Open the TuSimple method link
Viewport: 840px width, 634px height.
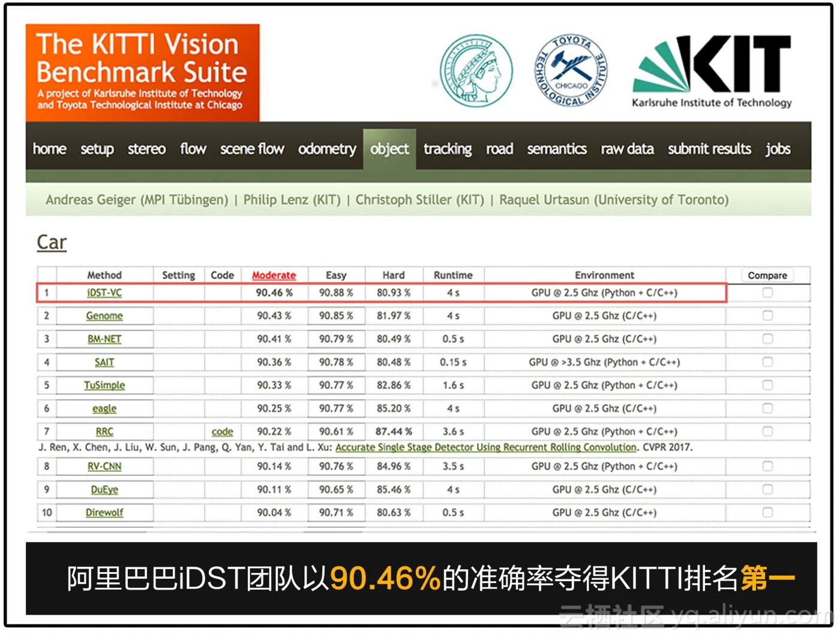104,385
